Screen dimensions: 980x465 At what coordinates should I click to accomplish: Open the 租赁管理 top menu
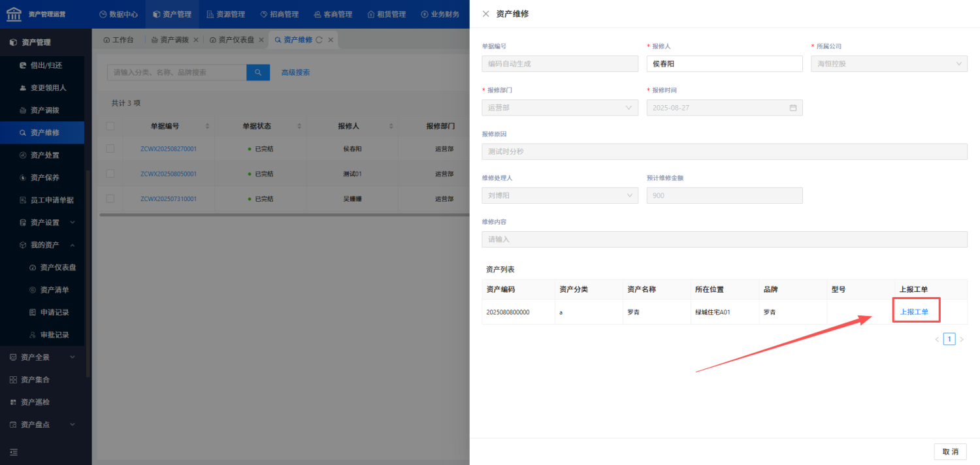(x=386, y=14)
